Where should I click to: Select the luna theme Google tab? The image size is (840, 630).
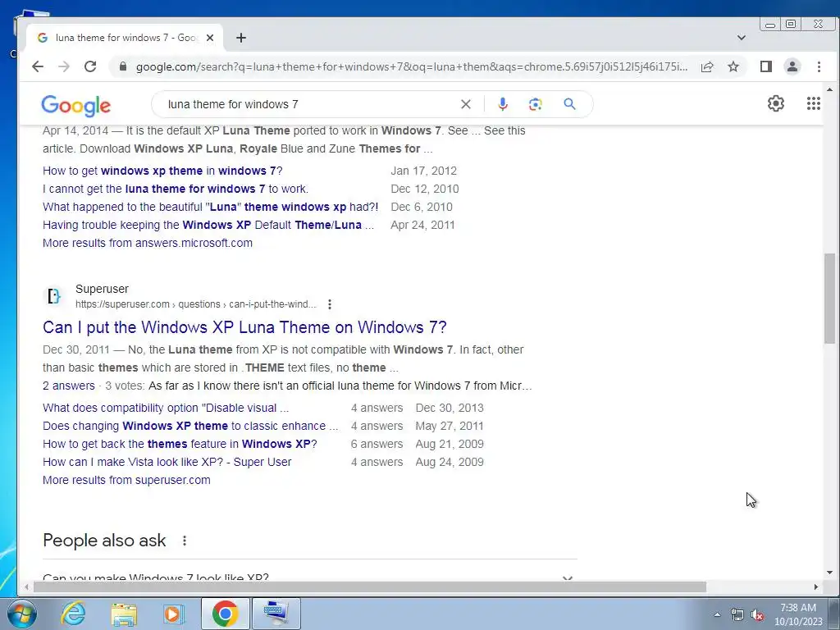point(125,38)
